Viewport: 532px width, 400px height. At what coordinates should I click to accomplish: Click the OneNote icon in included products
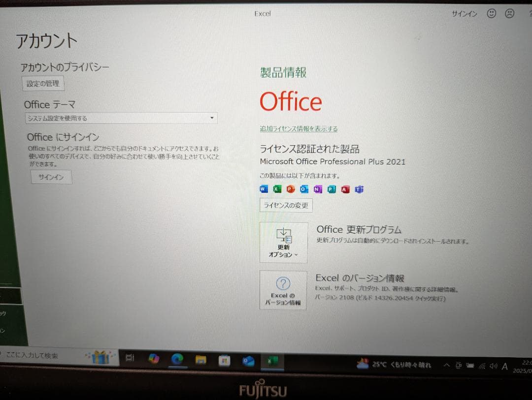[x=318, y=189]
